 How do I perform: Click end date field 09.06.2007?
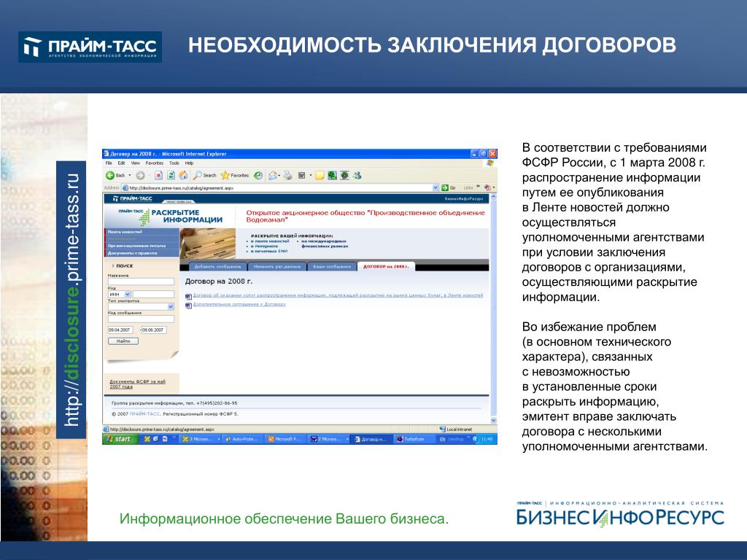tap(153, 330)
